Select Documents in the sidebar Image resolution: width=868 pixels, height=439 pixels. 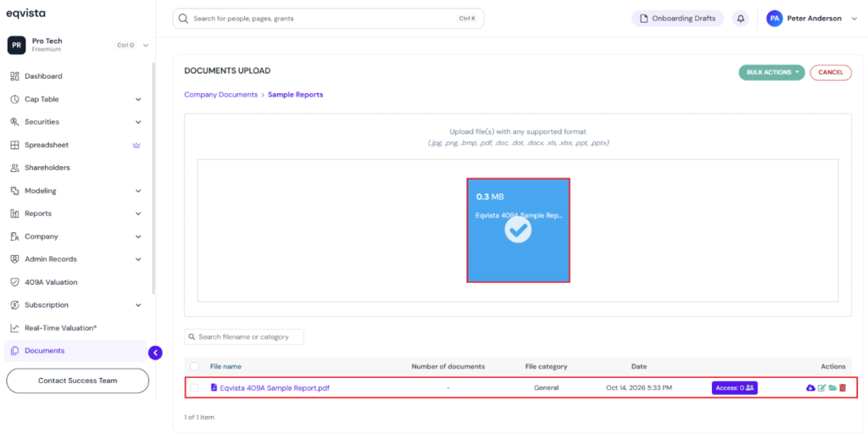point(75,350)
